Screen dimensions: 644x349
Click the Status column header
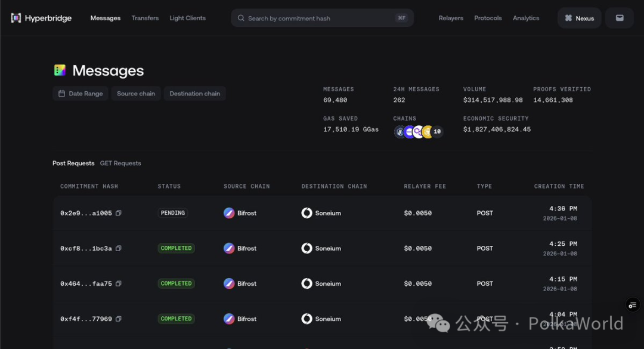pyautogui.click(x=169, y=186)
